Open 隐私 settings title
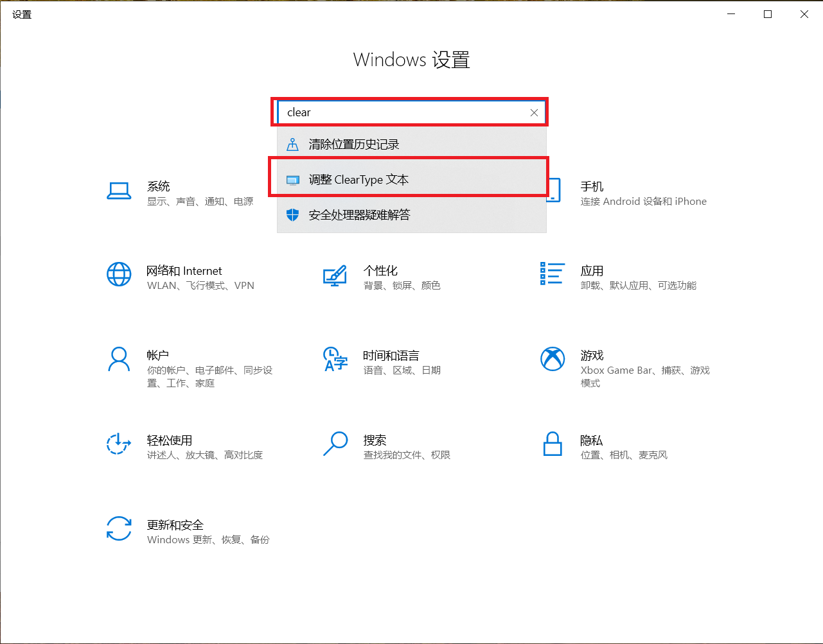 click(592, 440)
